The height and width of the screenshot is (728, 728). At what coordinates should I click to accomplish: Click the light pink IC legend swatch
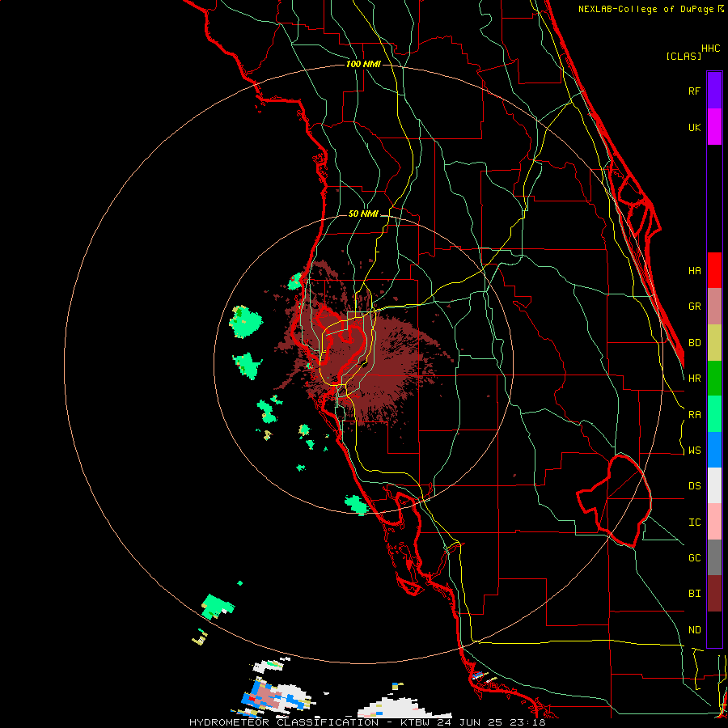(x=714, y=522)
